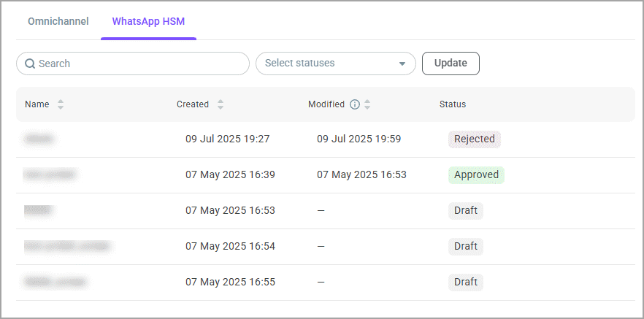Click the Update button
The width and height of the screenshot is (644, 319).
(451, 64)
